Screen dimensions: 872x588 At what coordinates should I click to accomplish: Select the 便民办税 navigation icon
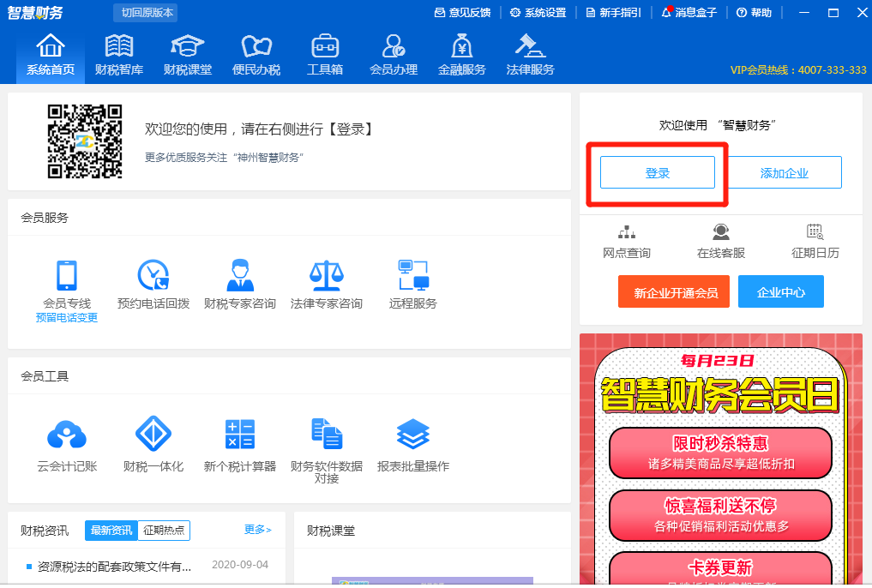click(x=254, y=53)
